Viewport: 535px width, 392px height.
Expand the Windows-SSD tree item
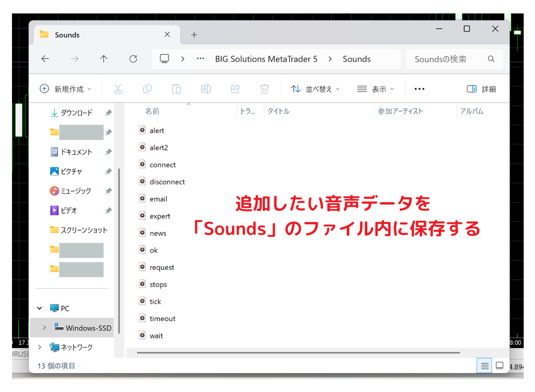click(x=44, y=328)
